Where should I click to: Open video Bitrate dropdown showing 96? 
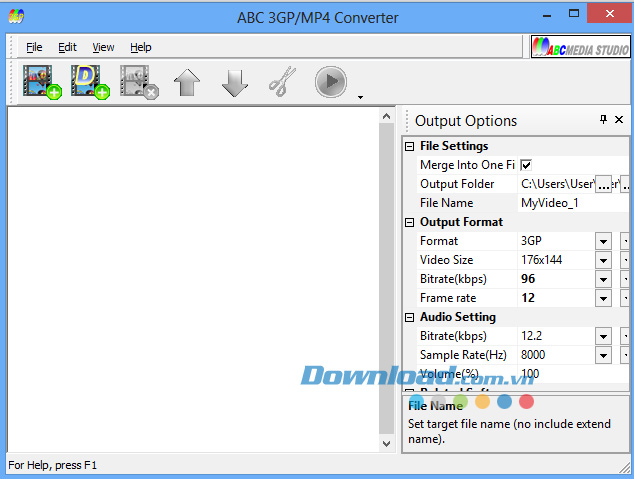(603, 279)
